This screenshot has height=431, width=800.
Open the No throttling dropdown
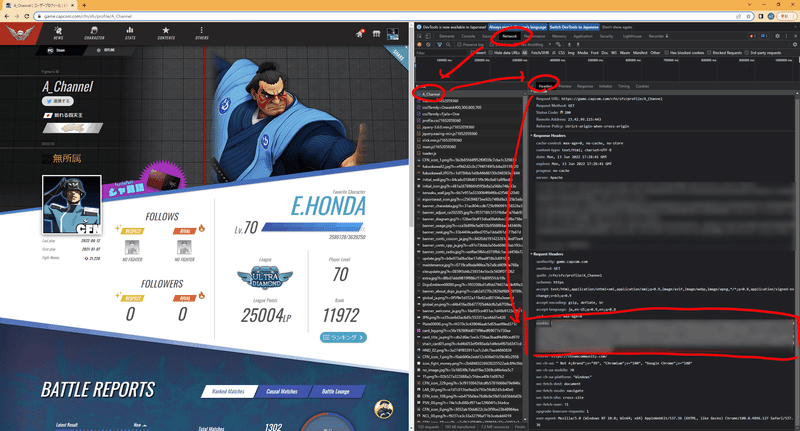(538, 44)
